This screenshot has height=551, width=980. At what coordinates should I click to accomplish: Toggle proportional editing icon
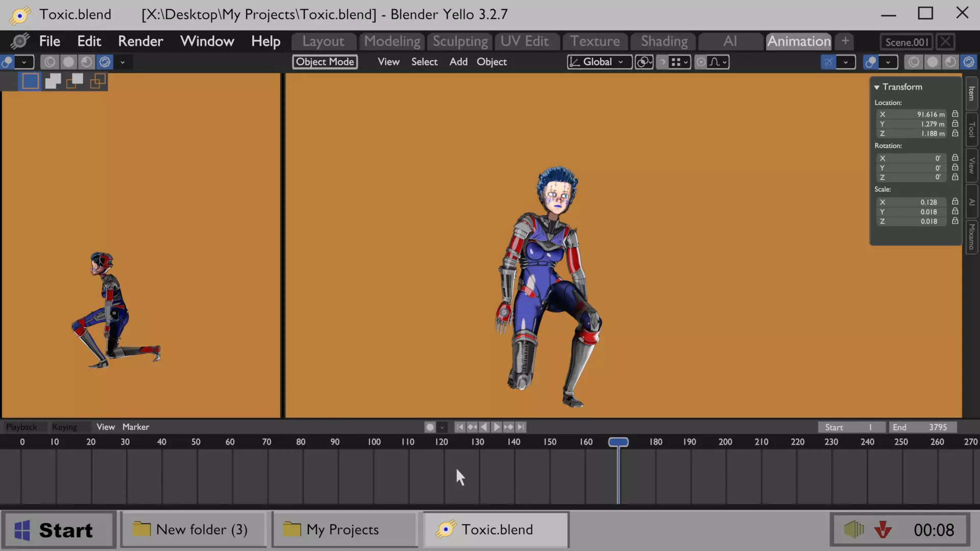pos(701,62)
